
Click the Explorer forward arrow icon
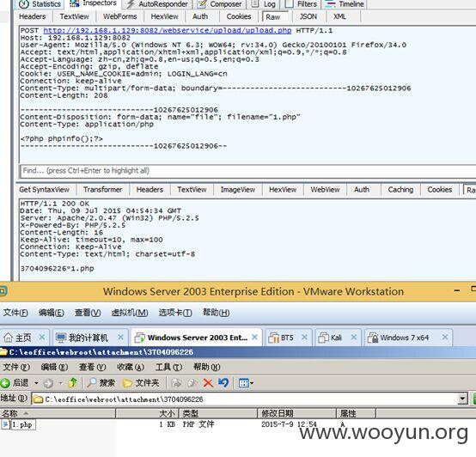coord(48,384)
